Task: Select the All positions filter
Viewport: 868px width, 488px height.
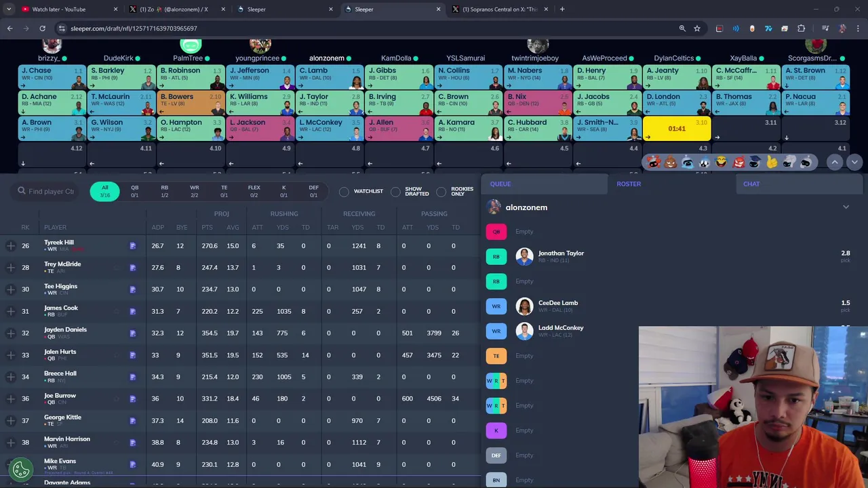Action: (104, 191)
